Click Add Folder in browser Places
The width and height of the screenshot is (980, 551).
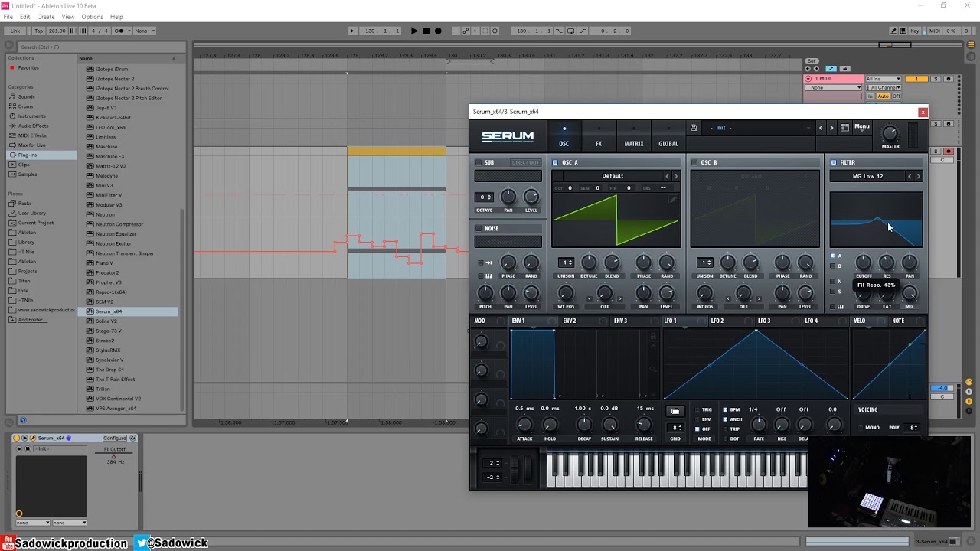click(x=32, y=320)
